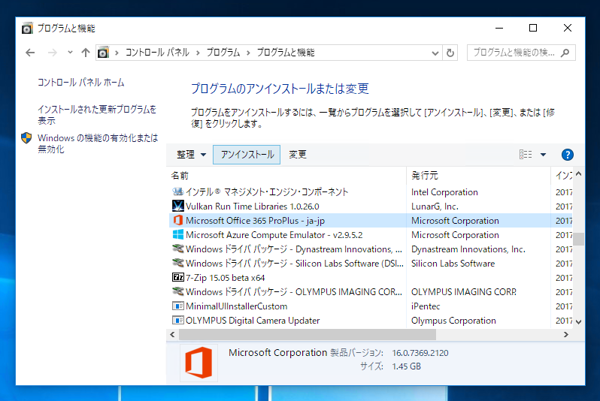Screen dimensions: 600x401
Task: Select Microsoft Azure Compute Emulator row
Action: 370,235
